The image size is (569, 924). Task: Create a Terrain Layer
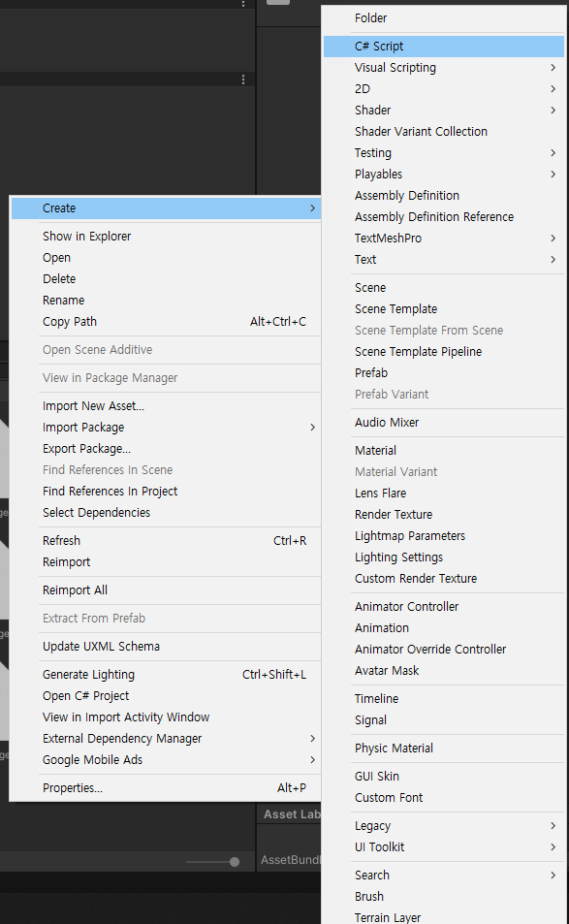(444, 915)
